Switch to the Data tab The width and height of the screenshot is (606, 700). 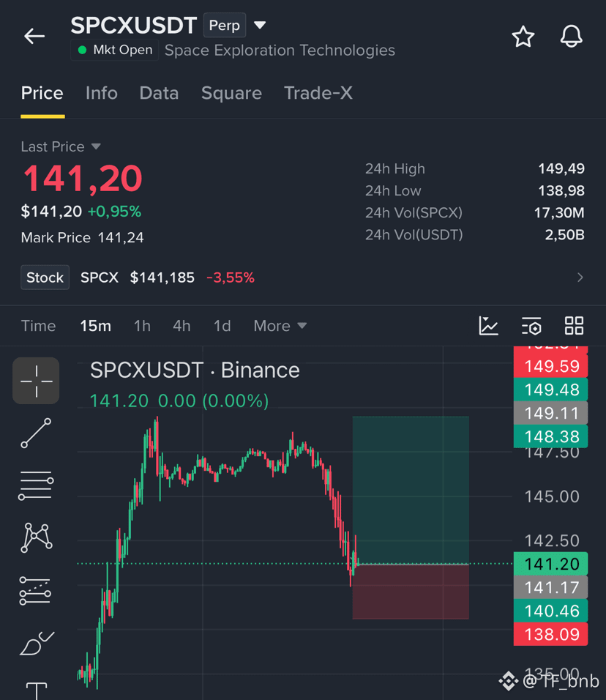click(159, 93)
